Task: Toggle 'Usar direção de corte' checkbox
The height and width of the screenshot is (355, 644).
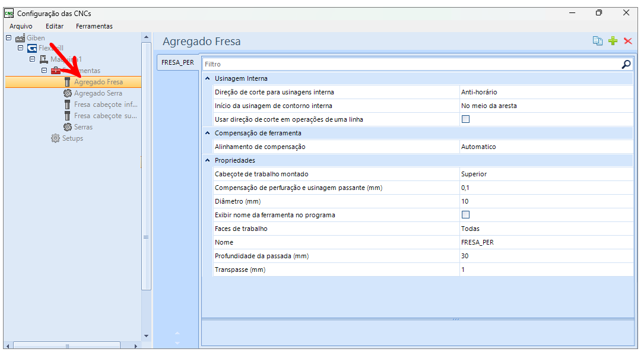Action: 465,119
